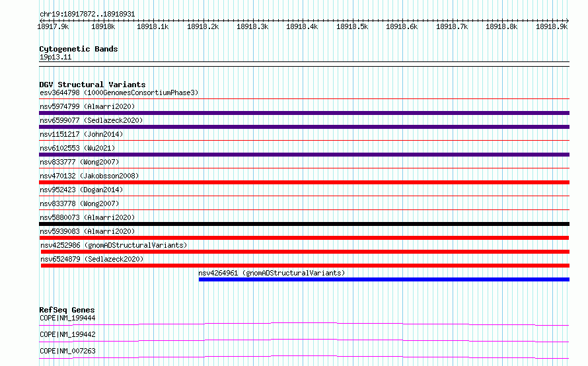Open variant esv3644798 (1000GenomesConsortiumPhase3)

click(x=119, y=92)
